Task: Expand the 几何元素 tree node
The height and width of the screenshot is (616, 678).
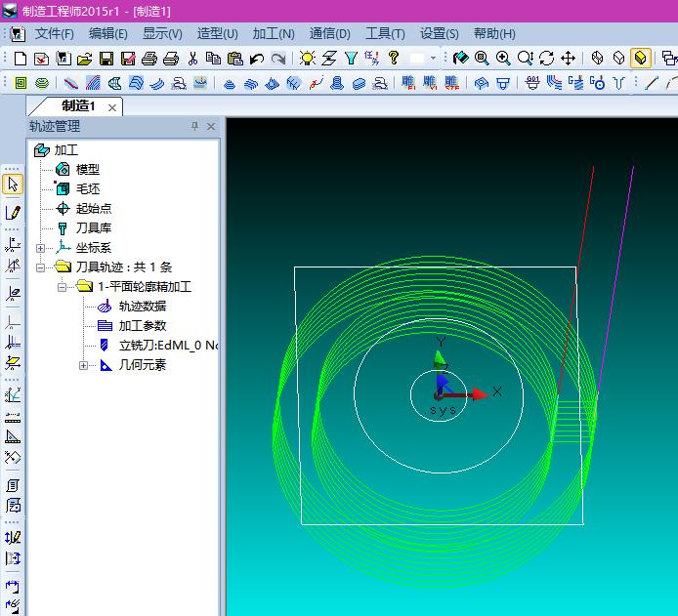Action: click(83, 365)
